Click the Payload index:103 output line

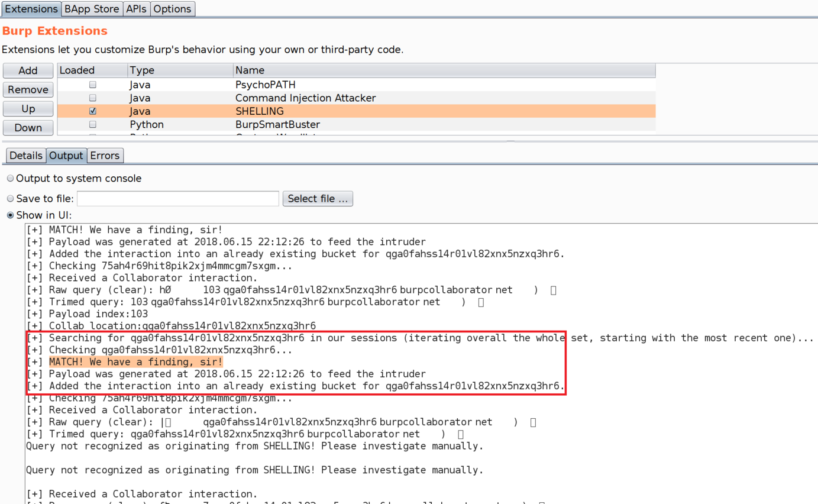coord(88,314)
